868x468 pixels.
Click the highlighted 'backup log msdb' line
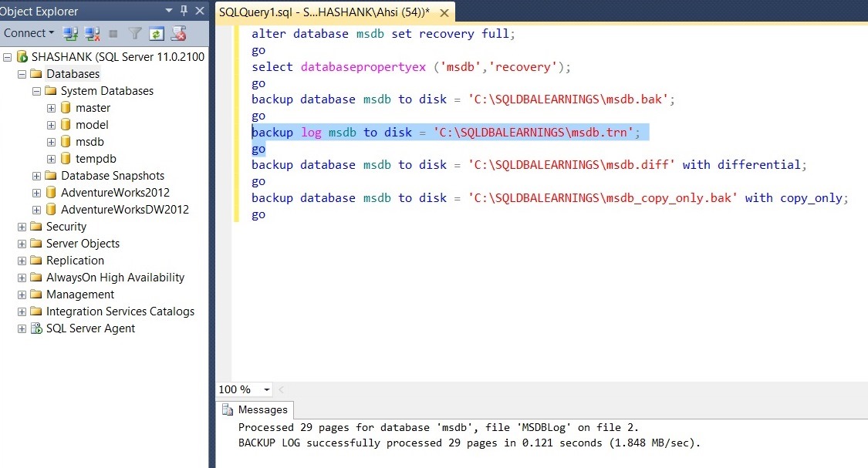[446, 132]
